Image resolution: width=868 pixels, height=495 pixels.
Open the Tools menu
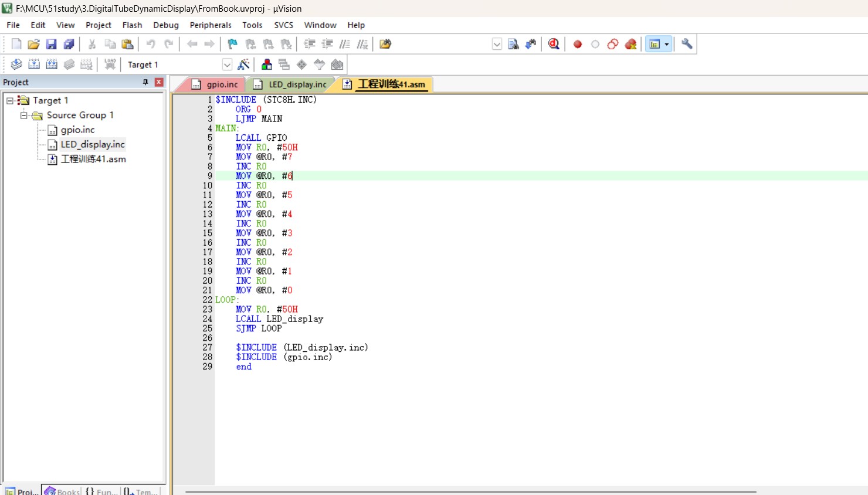pos(252,25)
